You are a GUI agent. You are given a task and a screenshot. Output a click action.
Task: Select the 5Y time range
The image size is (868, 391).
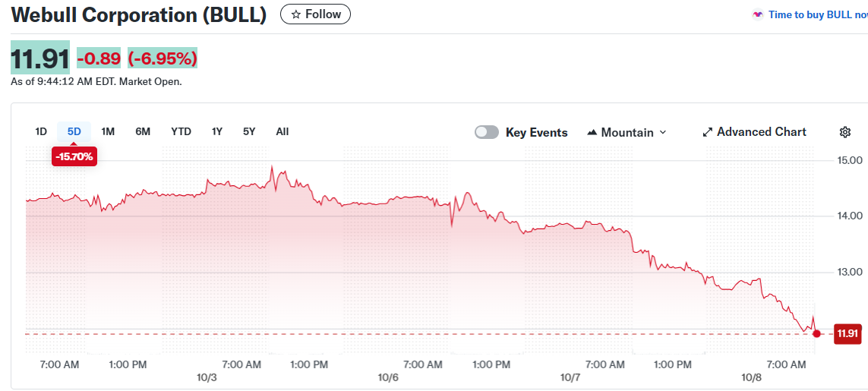click(x=249, y=131)
